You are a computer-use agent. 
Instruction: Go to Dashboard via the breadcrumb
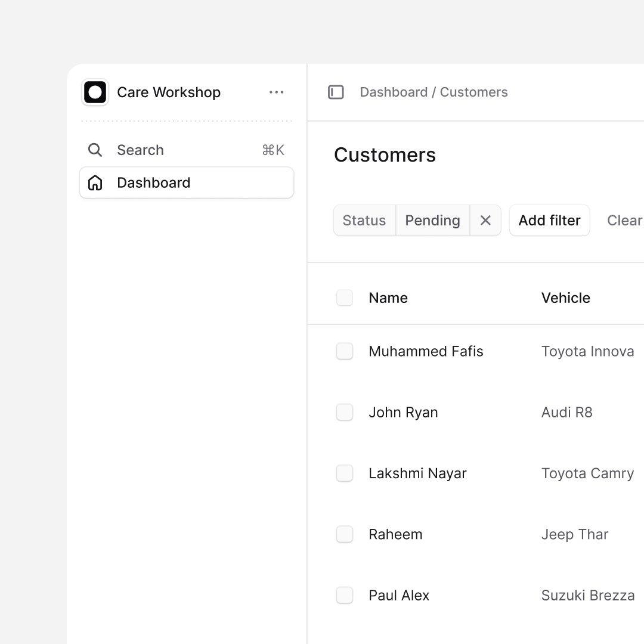394,92
